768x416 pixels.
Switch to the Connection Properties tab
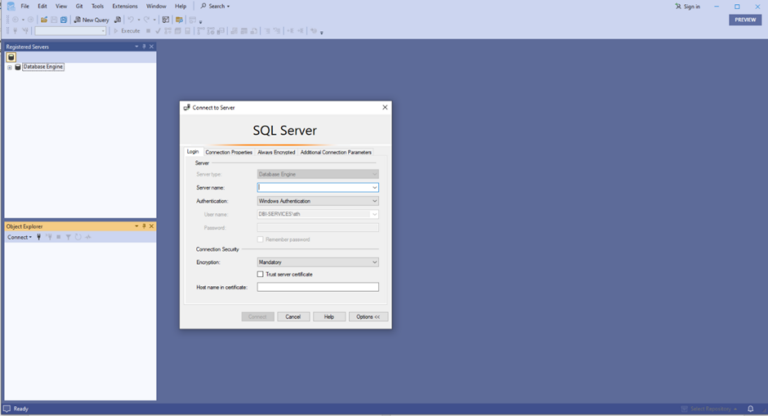[x=228, y=152]
